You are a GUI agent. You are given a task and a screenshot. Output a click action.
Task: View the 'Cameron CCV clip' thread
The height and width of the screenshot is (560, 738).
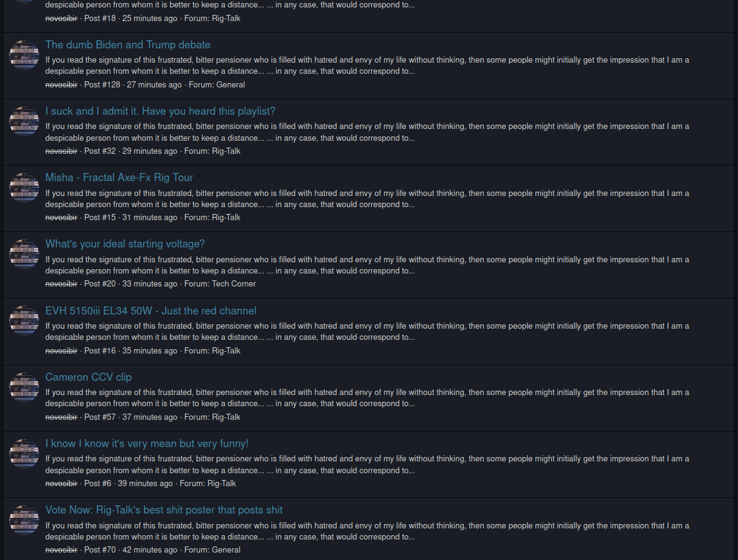click(89, 377)
